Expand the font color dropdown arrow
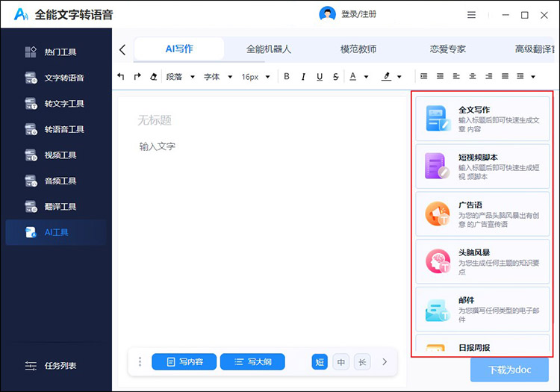 366,77
